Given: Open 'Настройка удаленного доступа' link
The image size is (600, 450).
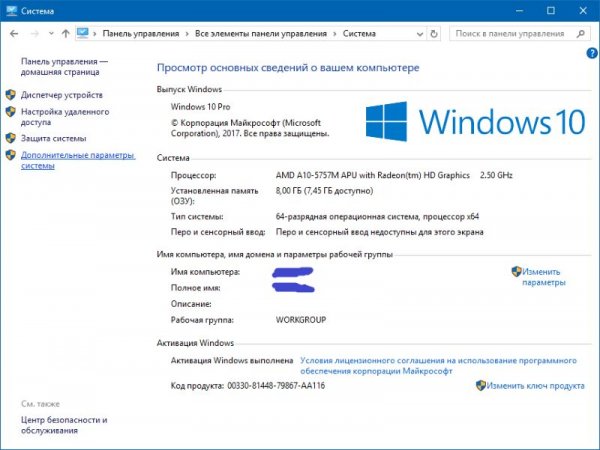Looking at the screenshot, I should 65,117.
